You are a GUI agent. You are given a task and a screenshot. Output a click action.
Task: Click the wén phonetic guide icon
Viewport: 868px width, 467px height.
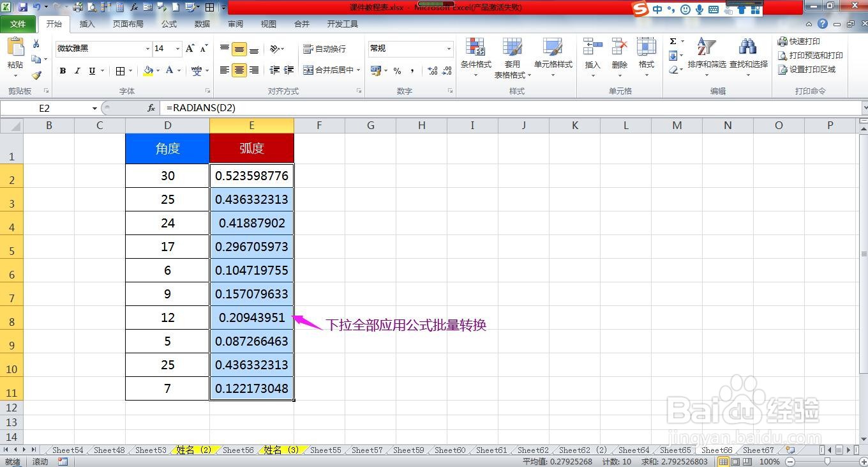196,71
